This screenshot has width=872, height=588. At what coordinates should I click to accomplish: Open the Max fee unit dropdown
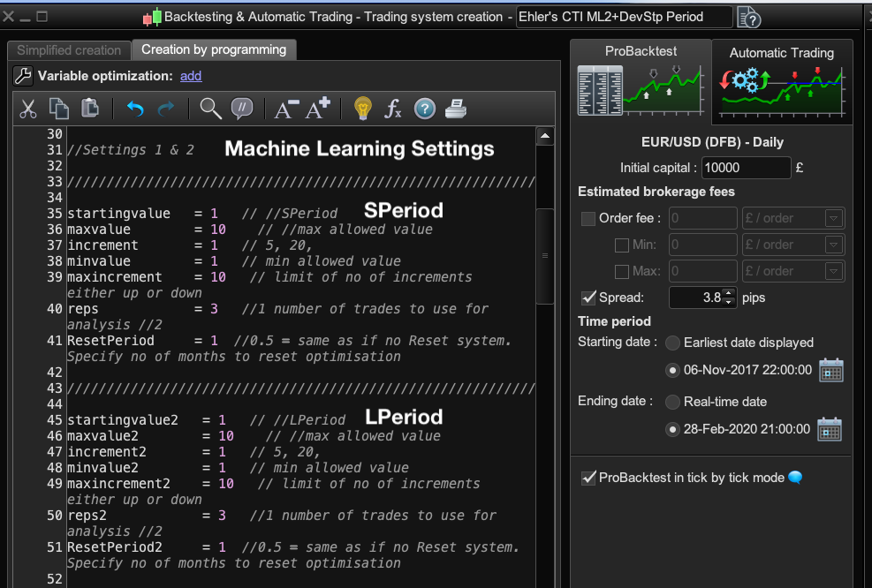pos(833,271)
